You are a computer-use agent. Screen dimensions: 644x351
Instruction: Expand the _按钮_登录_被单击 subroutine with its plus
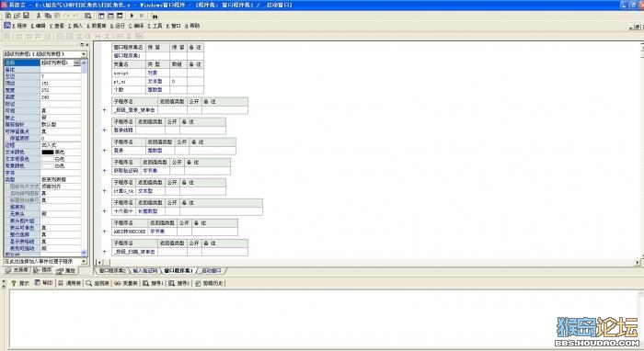(104, 110)
